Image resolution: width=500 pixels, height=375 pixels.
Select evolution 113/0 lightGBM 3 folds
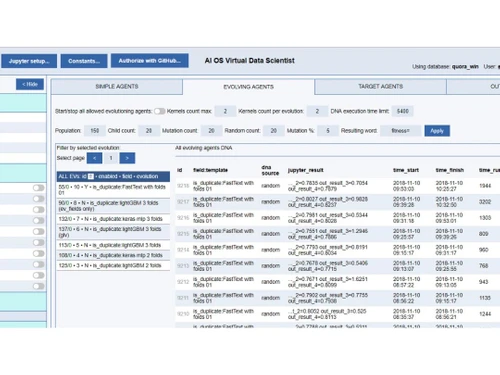(113, 245)
